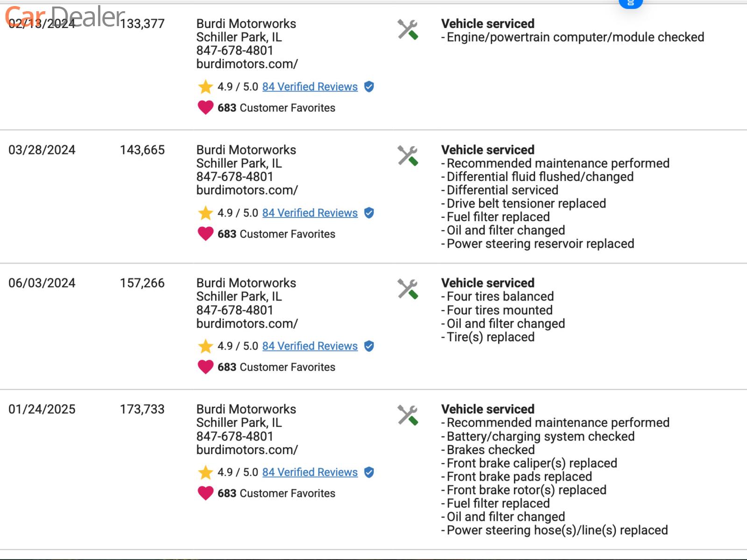Click verified shield badge in 02/13/2024 row

coord(369,87)
